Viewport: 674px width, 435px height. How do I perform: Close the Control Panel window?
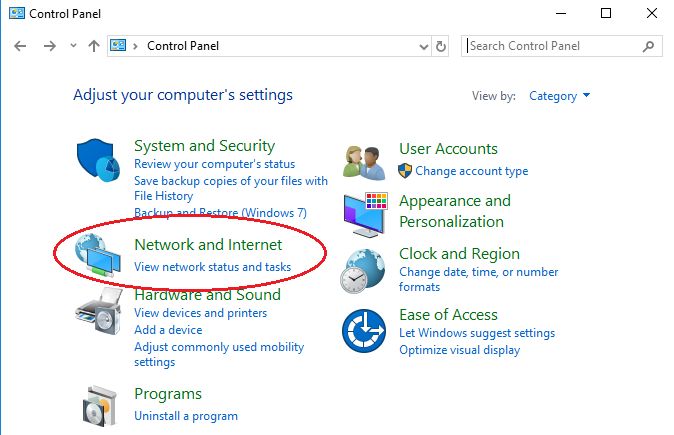652,13
